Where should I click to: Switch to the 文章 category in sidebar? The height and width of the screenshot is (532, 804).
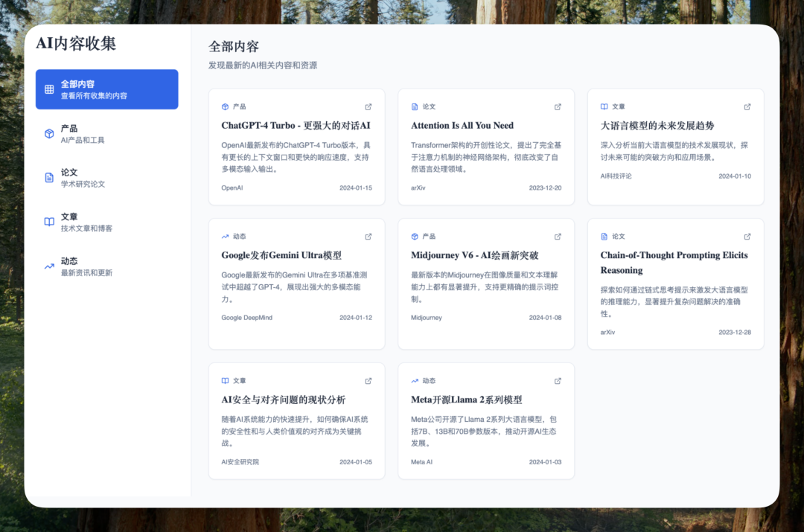106,222
